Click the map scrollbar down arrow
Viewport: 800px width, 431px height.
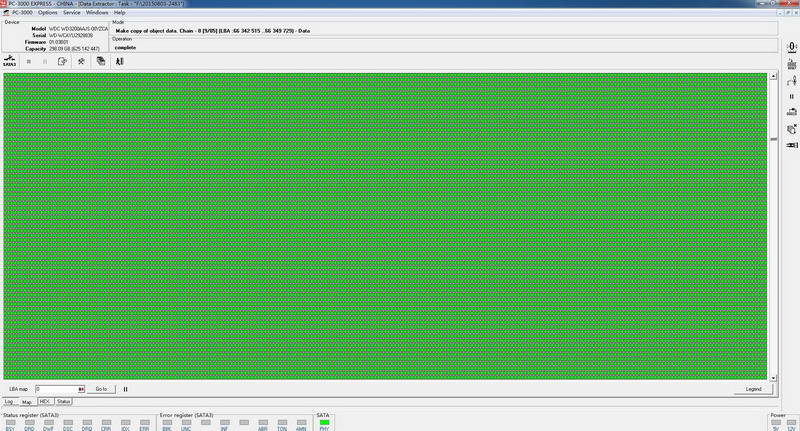773,378
